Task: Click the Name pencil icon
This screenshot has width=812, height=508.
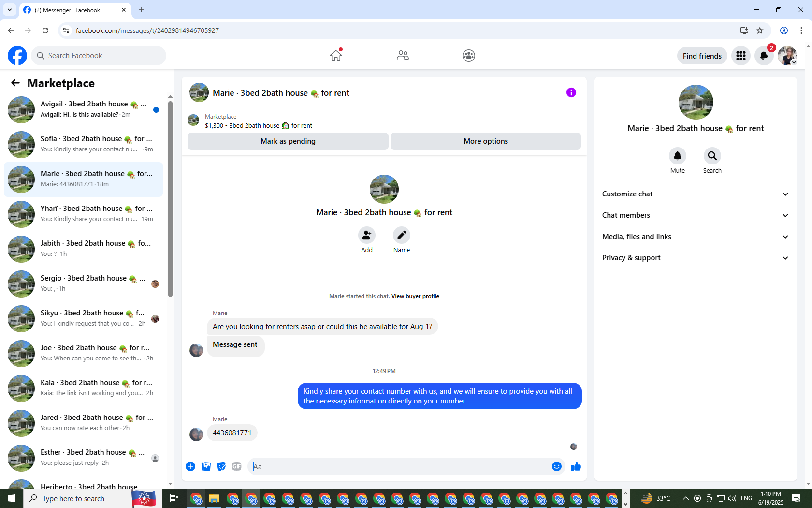Action: (402, 235)
